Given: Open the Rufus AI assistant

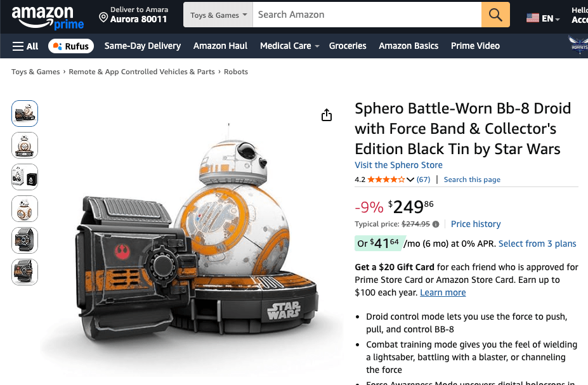Looking at the screenshot, I should (x=71, y=46).
